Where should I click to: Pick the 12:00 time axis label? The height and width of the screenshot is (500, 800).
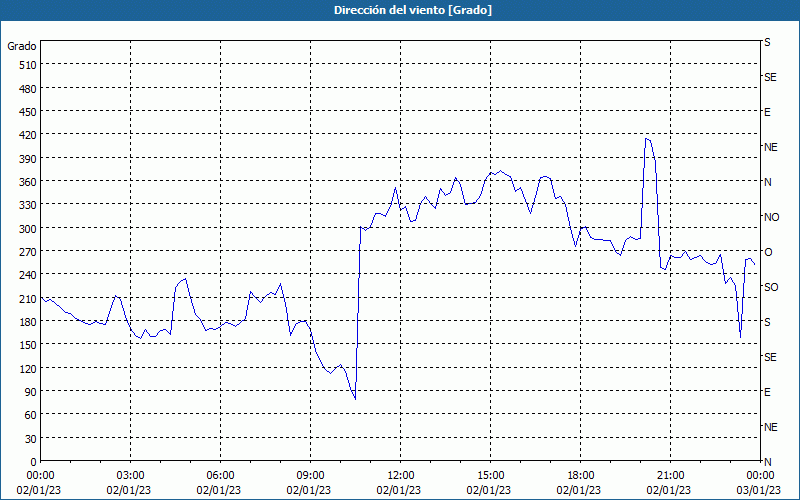point(401,476)
